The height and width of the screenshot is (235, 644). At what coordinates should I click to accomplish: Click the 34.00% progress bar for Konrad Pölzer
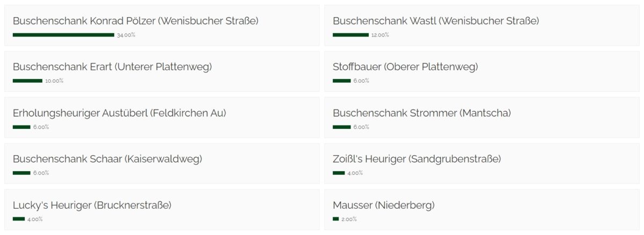pyautogui.click(x=63, y=35)
